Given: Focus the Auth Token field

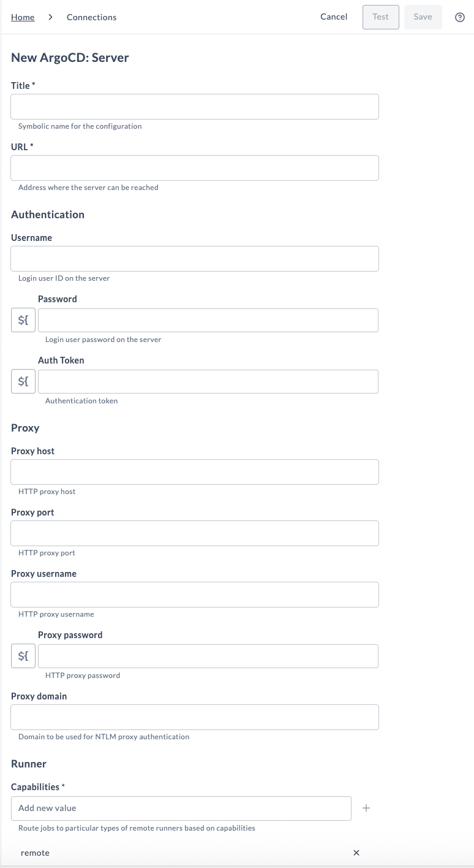Looking at the screenshot, I should [x=208, y=381].
